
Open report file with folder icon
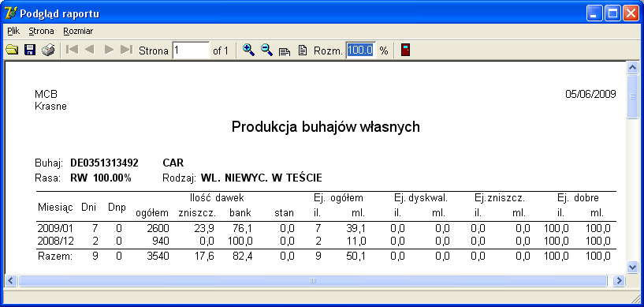(12, 51)
